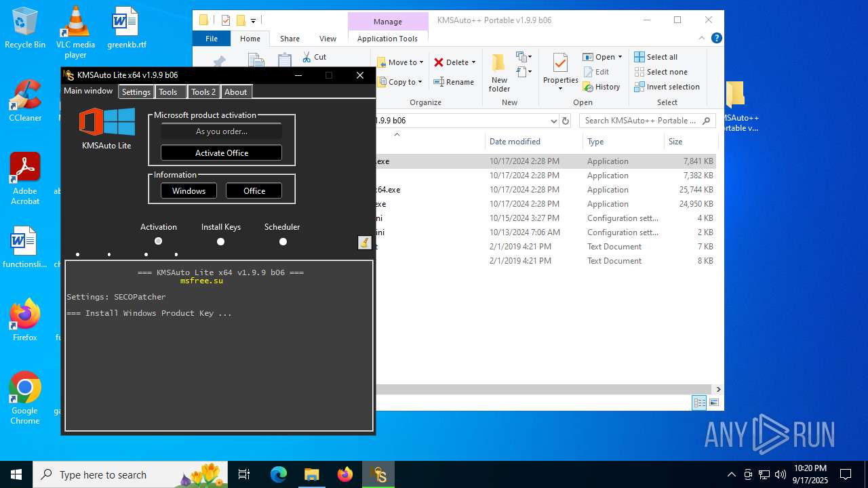
Task: Open the Windows Start menu
Action: (16, 474)
